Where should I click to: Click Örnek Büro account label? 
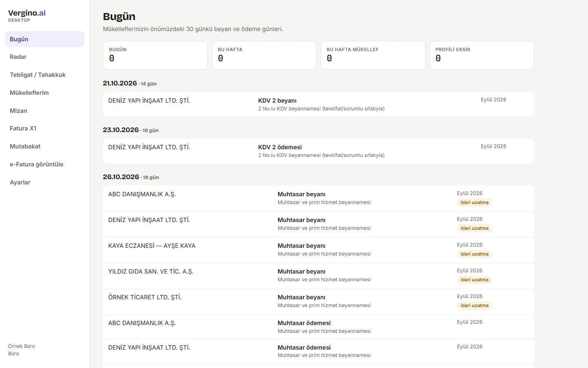(22, 346)
